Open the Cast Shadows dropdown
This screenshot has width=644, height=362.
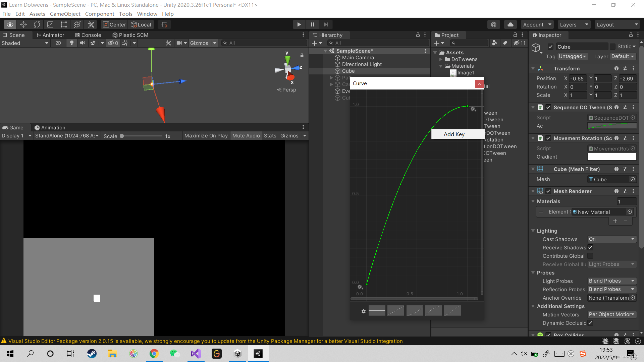[x=611, y=239]
